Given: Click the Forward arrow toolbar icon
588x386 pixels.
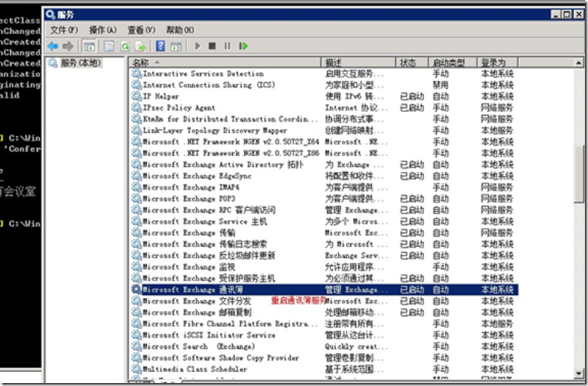Looking at the screenshot, I should (68, 46).
